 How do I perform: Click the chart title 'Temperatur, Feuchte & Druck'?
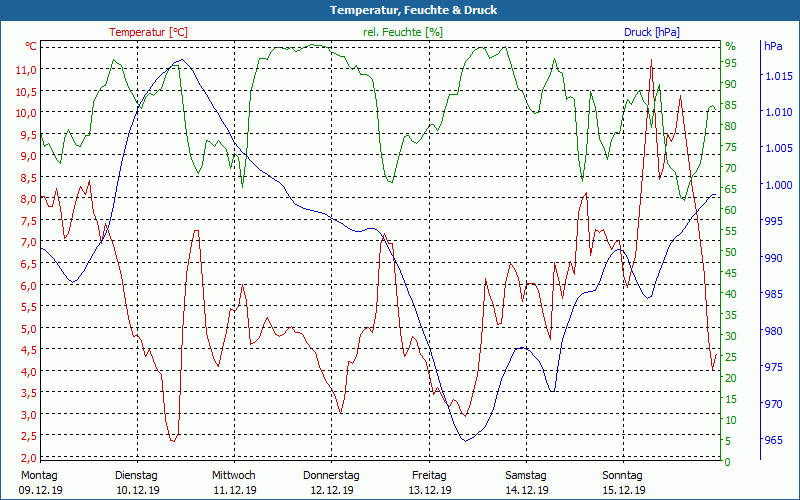tap(400, 10)
